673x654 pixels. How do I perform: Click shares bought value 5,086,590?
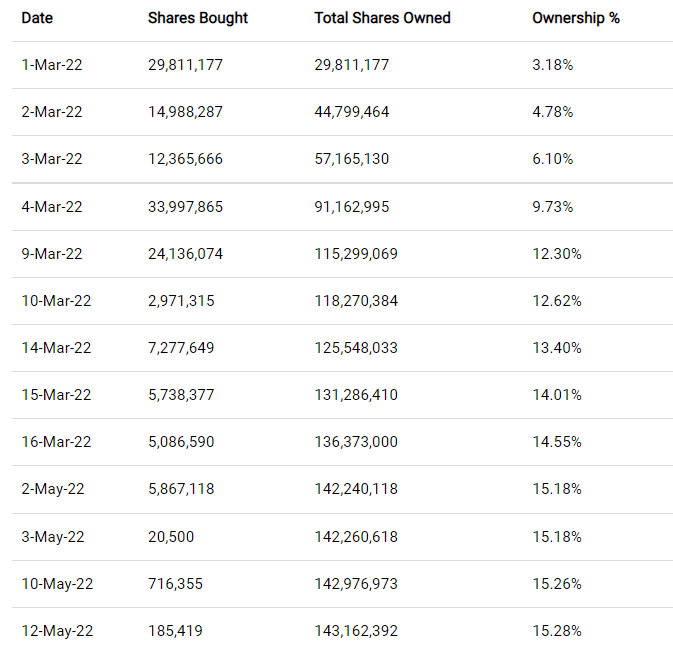click(181, 442)
